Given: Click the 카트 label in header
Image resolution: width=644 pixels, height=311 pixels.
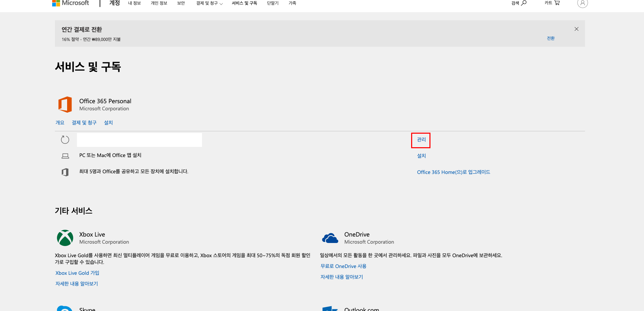Looking at the screenshot, I should click(x=548, y=3).
